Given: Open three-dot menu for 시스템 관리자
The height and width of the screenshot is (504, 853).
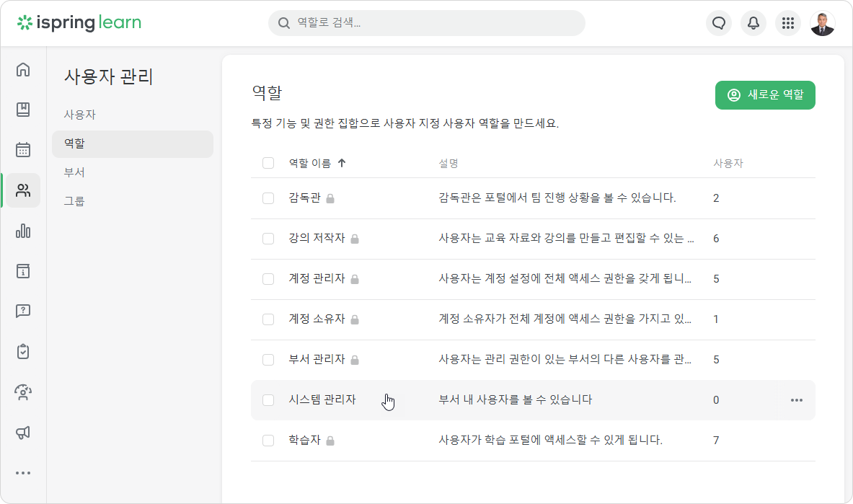Looking at the screenshot, I should [x=797, y=400].
